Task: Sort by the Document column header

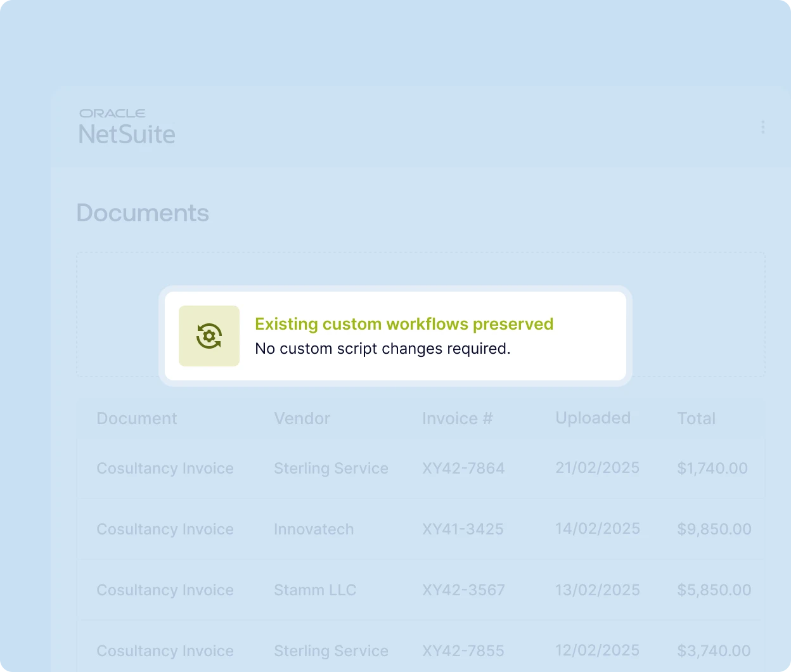Action: 137,418
